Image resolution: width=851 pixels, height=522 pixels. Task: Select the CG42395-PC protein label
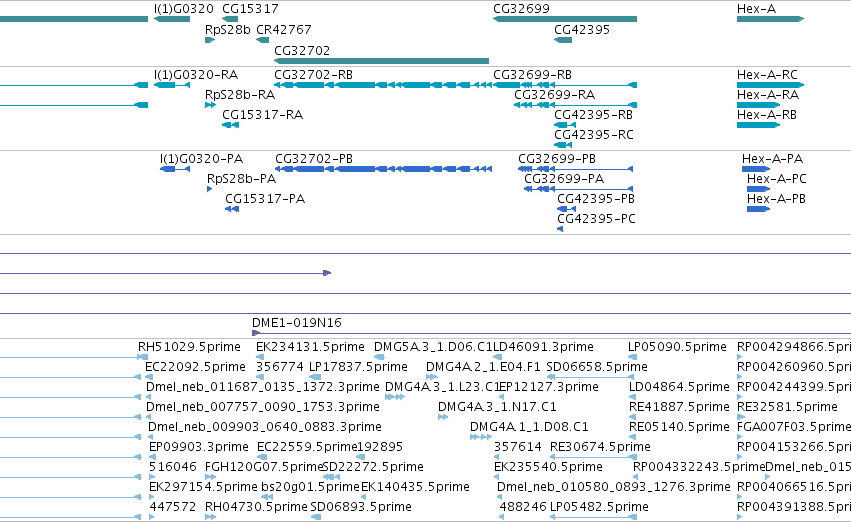click(596, 219)
